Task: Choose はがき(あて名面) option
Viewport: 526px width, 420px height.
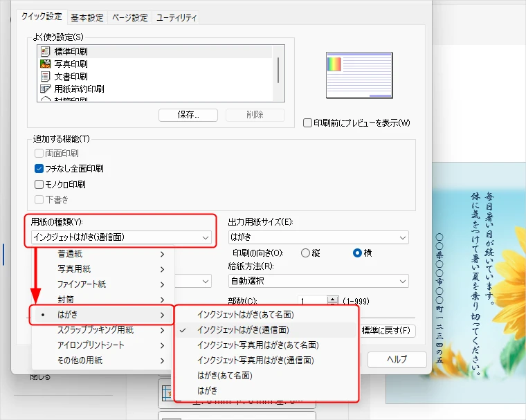Action: (266, 376)
